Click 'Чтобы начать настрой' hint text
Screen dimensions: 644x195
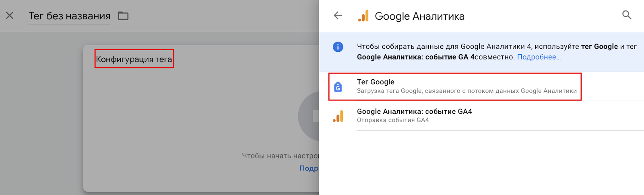pos(280,156)
